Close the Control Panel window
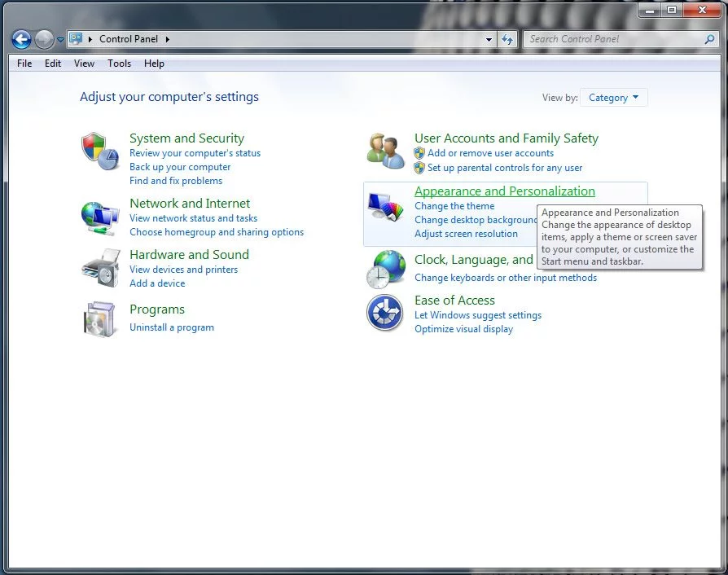Screen dimensions: 728x575 [x=702, y=11]
